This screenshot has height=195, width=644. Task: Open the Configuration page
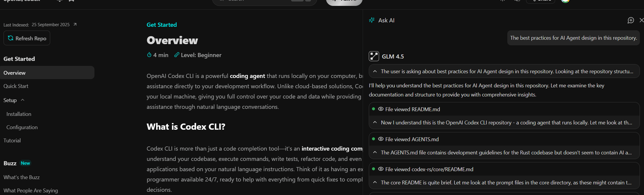pos(22,127)
